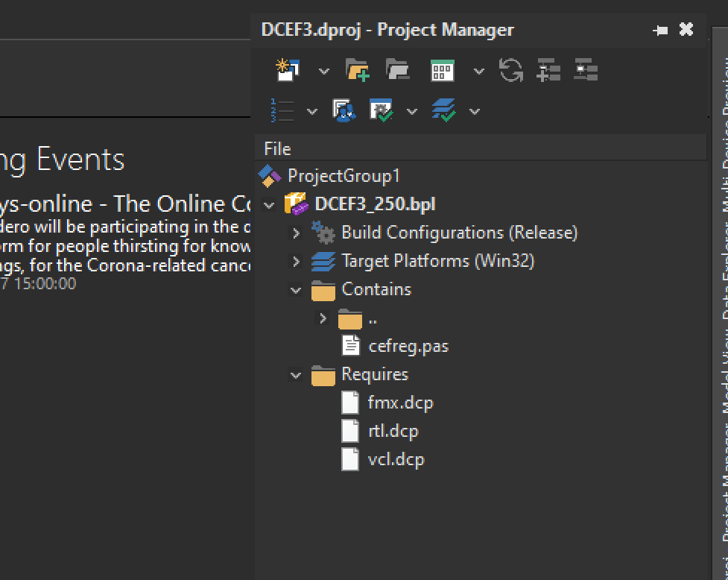Click the cefreg.pas document icon
This screenshot has height=580, width=728.
350,346
